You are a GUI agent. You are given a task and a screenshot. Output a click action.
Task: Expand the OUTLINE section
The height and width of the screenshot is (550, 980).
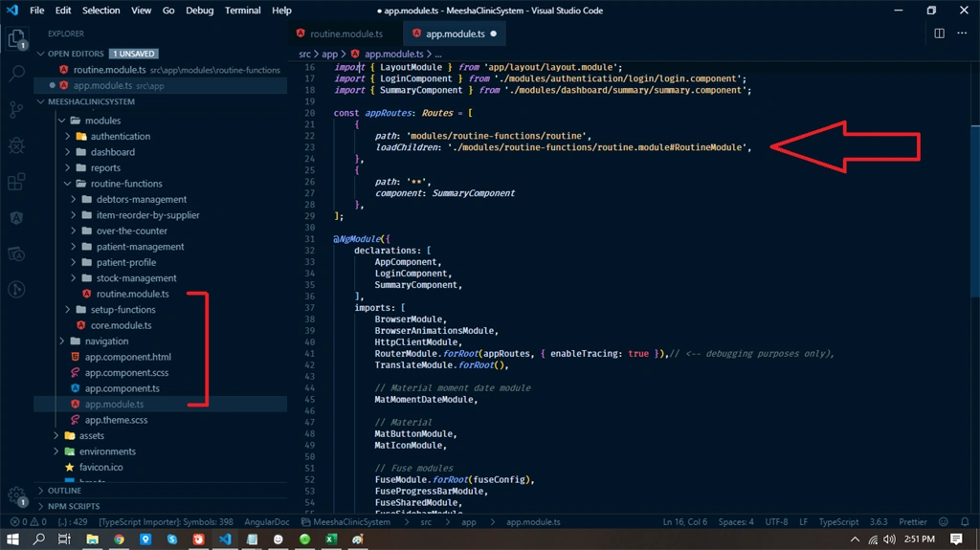pyautogui.click(x=64, y=491)
